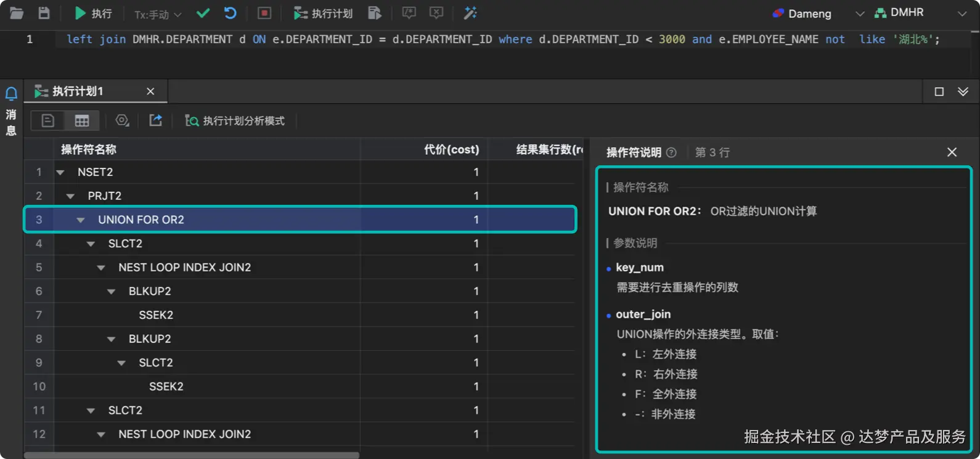Generate the plan with 执行计划 toolbar button

323,13
